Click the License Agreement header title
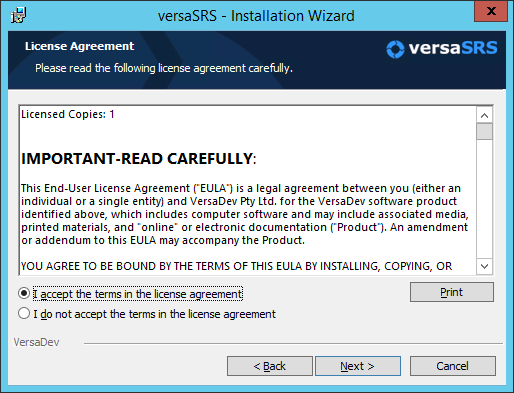 pyautogui.click(x=79, y=46)
